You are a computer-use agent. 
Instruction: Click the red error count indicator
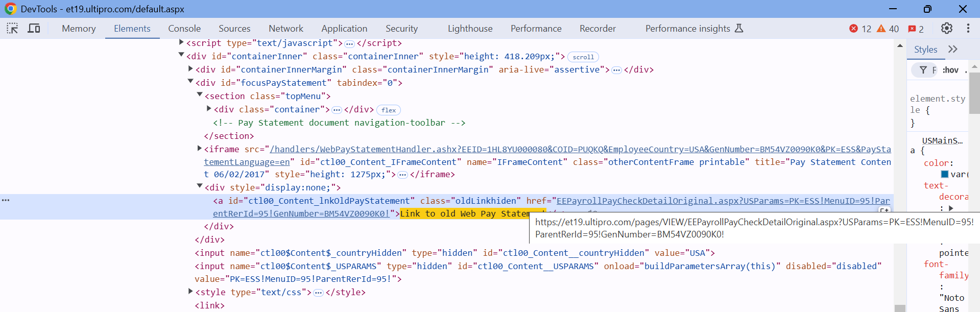861,29
